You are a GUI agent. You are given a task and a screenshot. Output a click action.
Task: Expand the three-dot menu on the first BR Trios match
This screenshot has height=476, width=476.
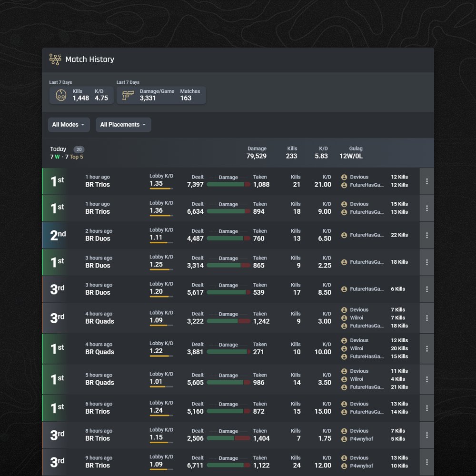click(427, 181)
